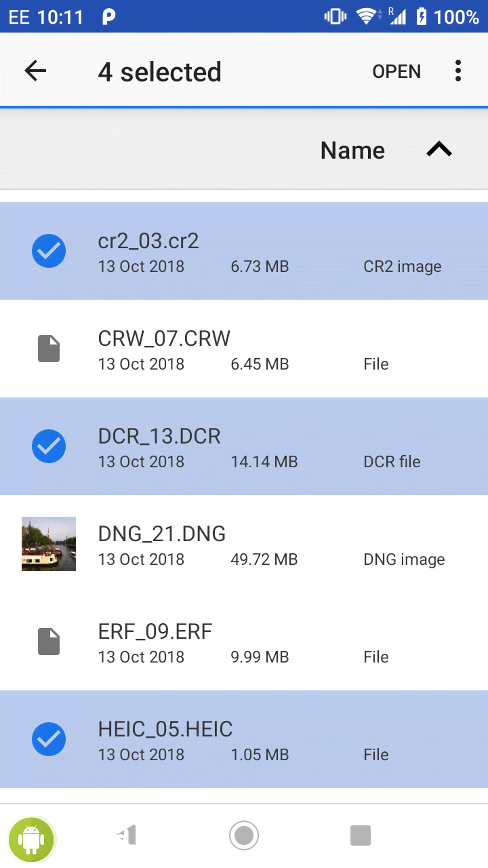This screenshot has width=488, height=868.
Task: Tap the battery icon in status bar
Action: tap(422, 16)
